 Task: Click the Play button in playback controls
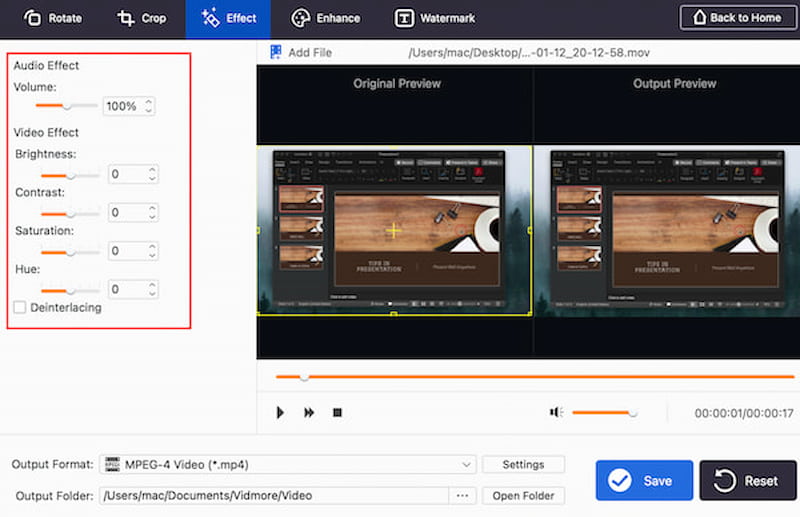pyautogui.click(x=281, y=412)
